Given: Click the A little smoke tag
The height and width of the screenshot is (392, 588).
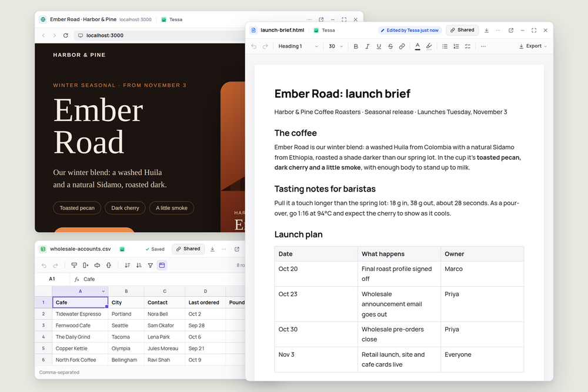Looking at the screenshot, I should 171,208.
